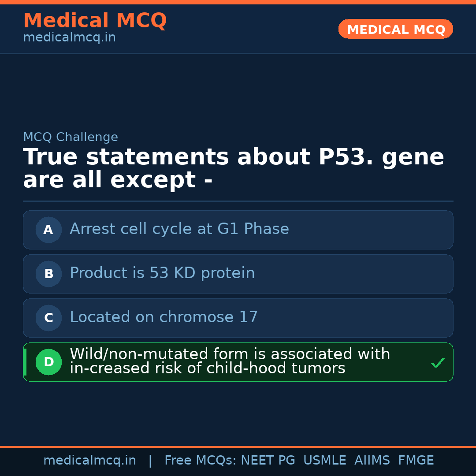
Task: Click the MCQ Challenge label
Action: coord(71,137)
